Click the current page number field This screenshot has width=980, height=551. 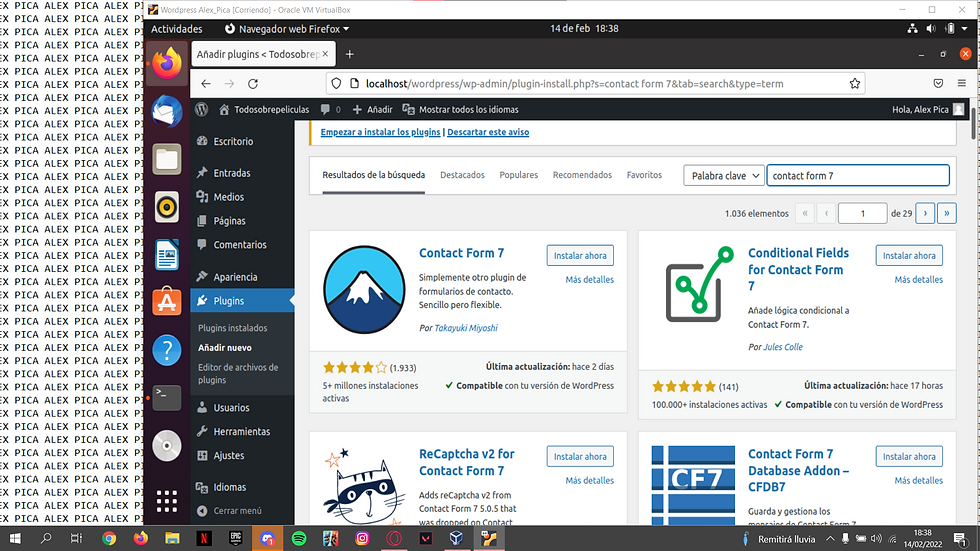click(x=862, y=213)
